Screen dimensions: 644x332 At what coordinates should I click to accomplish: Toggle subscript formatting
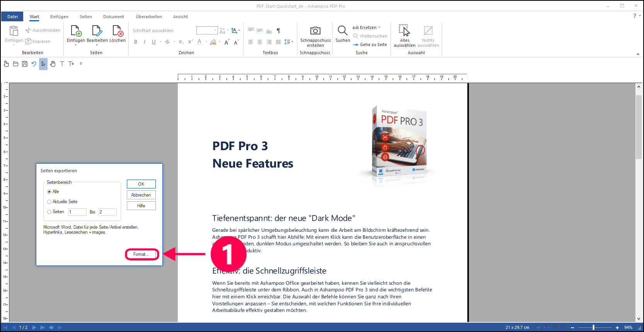[181, 42]
